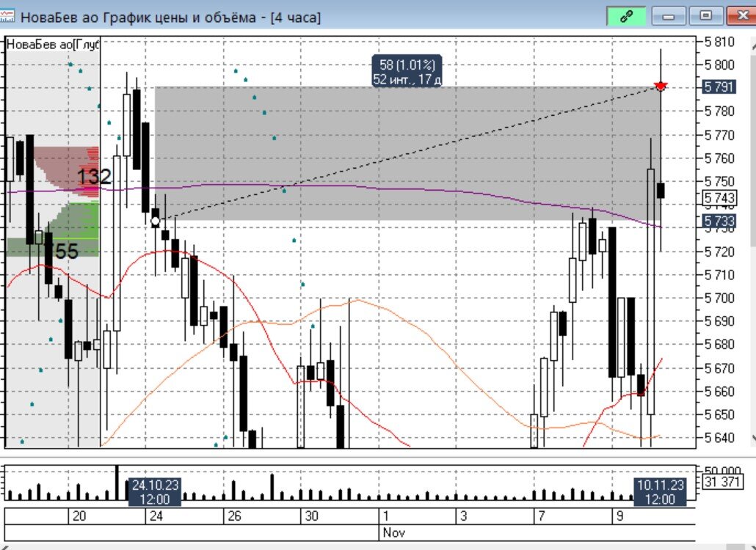The image size is (756, 550).
Task: Click the window title НоваБев ао График цены
Action: (x=171, y=18)
